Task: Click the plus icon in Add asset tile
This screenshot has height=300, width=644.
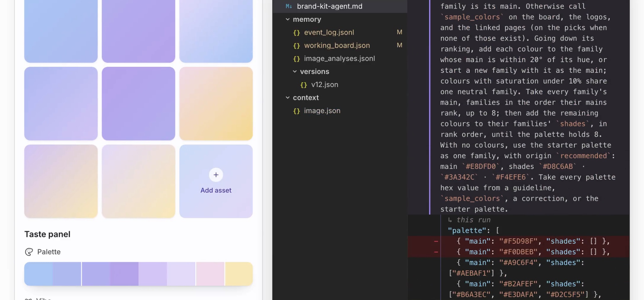Action: [x=216, y=175]
